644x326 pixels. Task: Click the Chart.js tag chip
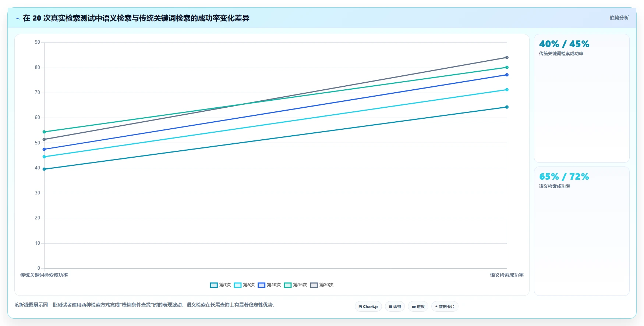click(x=368, y=307)
